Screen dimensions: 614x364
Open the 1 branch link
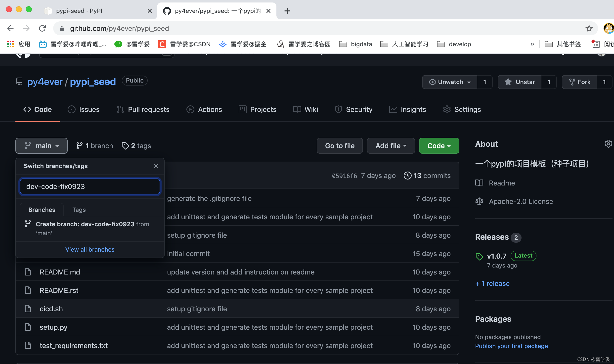point(95,146)
